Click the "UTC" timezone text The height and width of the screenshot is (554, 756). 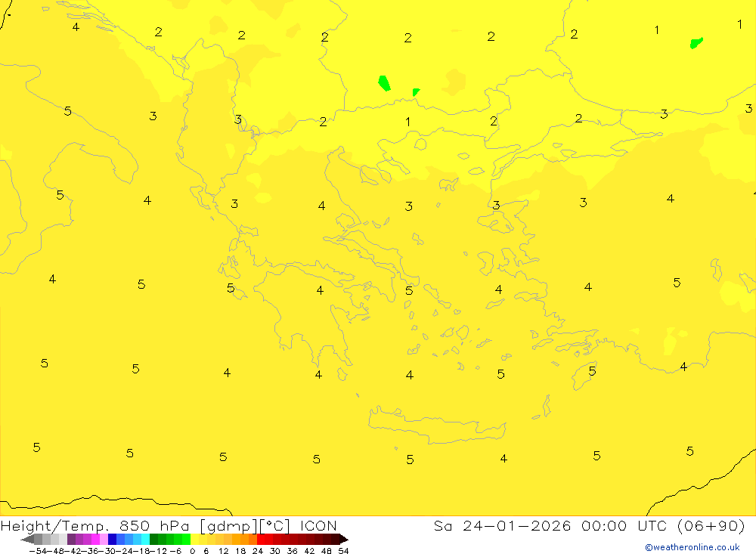point(652,525)
